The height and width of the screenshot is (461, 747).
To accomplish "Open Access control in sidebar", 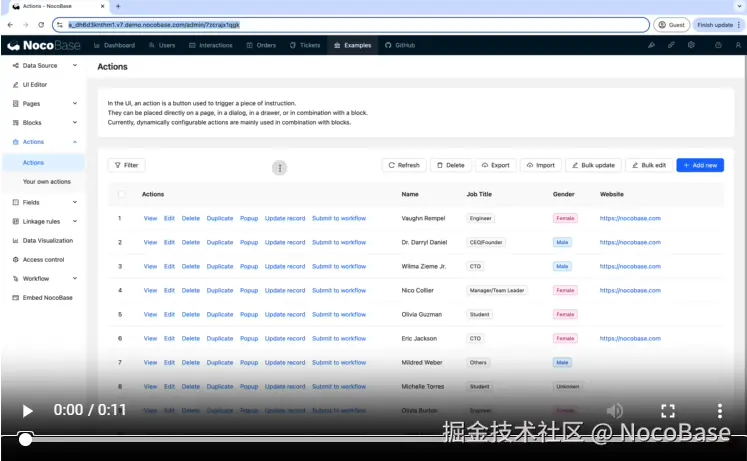I will (x=43, y=260).
